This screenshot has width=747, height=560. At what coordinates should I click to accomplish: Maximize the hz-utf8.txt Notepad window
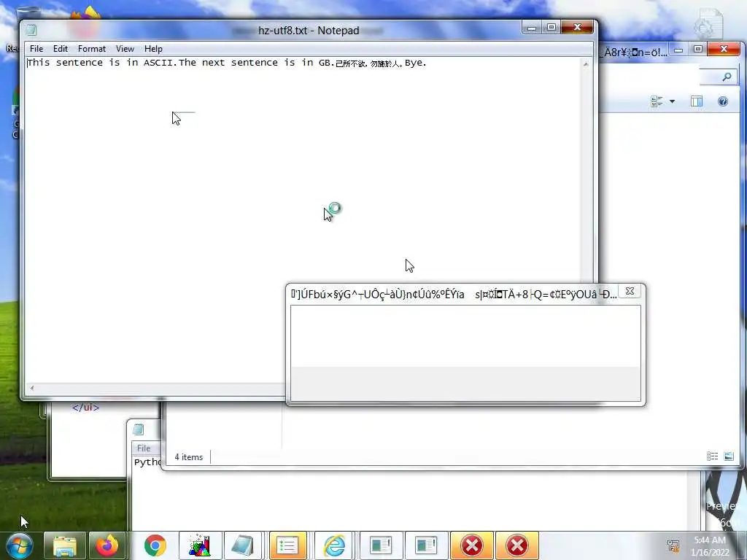tap(551, 28)
